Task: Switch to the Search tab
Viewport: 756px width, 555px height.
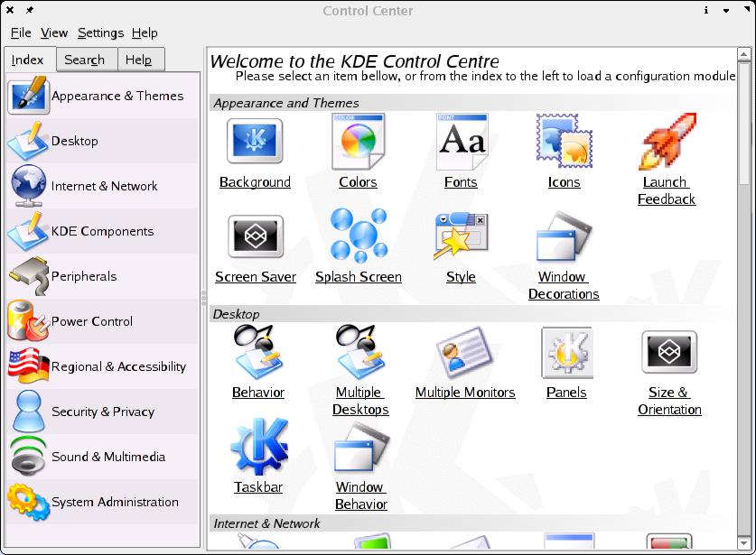Action: pyautogui.click(x=87, y=60)
